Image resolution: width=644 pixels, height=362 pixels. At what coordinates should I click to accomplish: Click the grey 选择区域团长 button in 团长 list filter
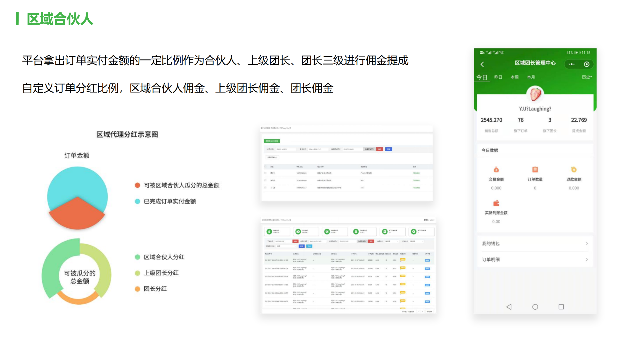(369, 149)
